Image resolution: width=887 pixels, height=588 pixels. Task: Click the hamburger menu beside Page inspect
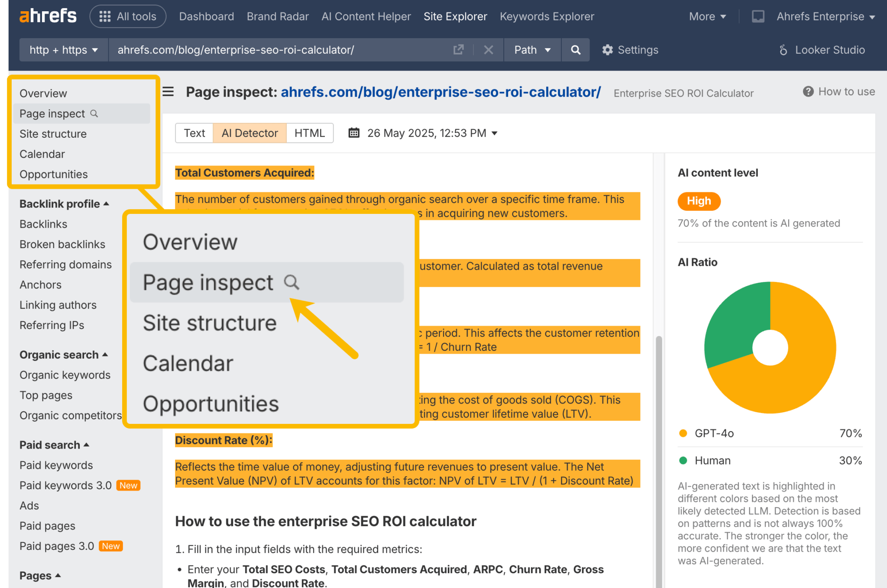tap(168, 92)
